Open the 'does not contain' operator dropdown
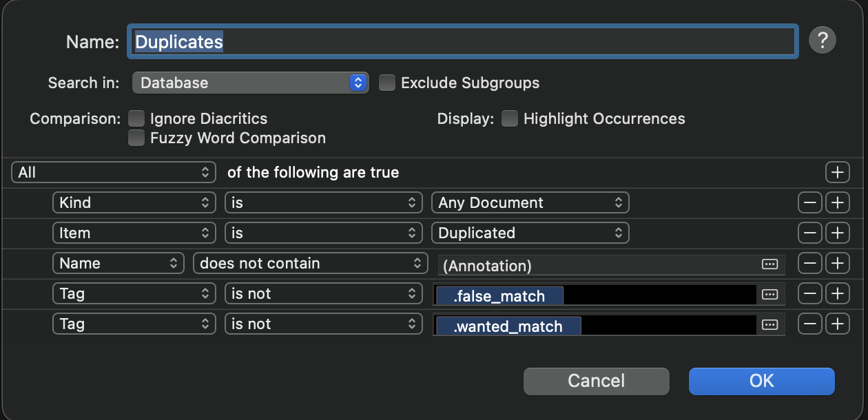 (310, 263)
